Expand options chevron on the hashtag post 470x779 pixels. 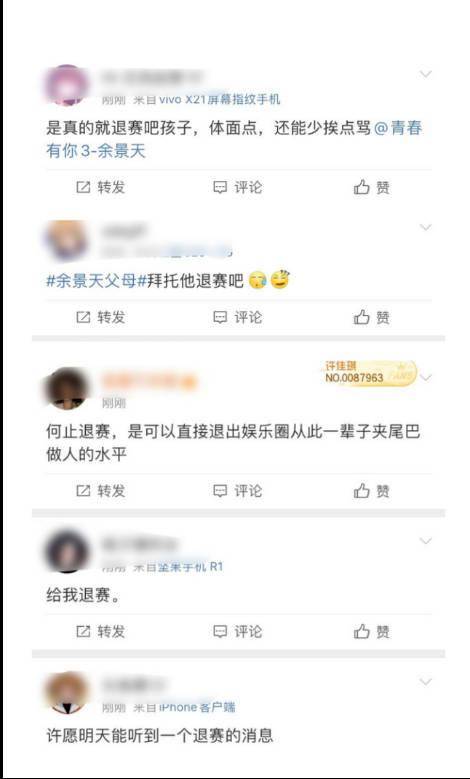pos(425,228)
